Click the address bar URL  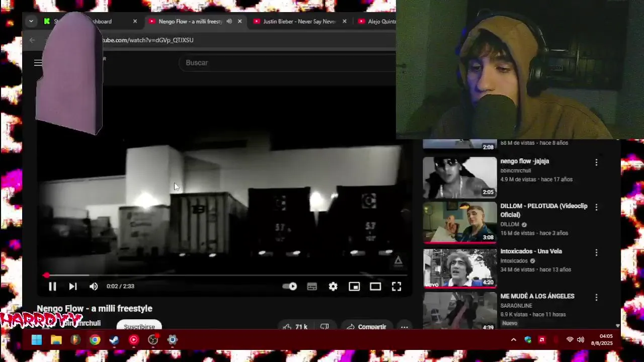[148, 40]
